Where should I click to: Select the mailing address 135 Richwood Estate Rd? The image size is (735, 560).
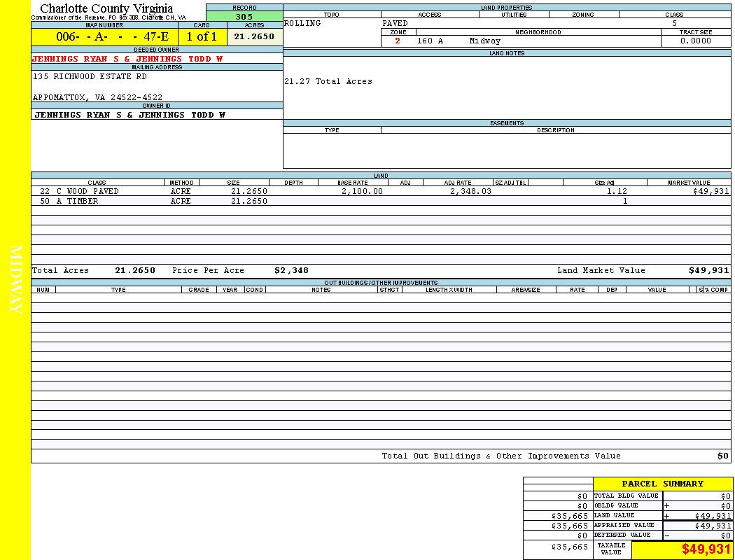point(90,76)
